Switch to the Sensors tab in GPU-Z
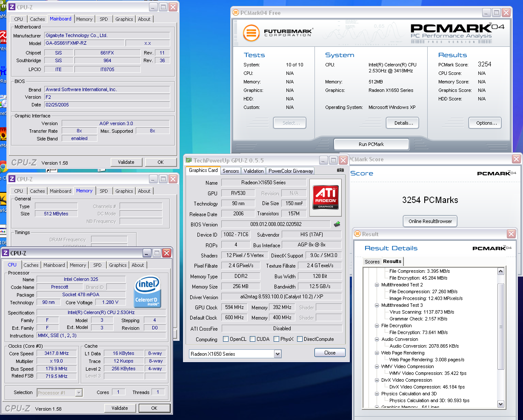The width and height of the screenshot is (523, 420). click(231, 171)
